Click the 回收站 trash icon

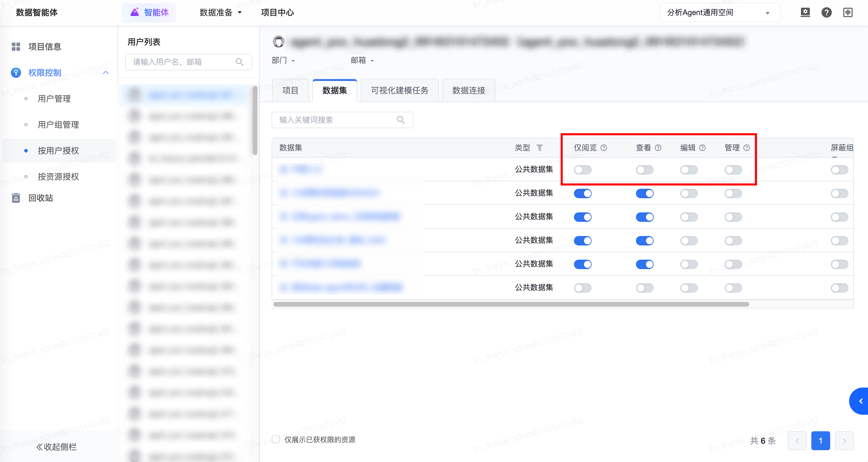tap(16, 198)
